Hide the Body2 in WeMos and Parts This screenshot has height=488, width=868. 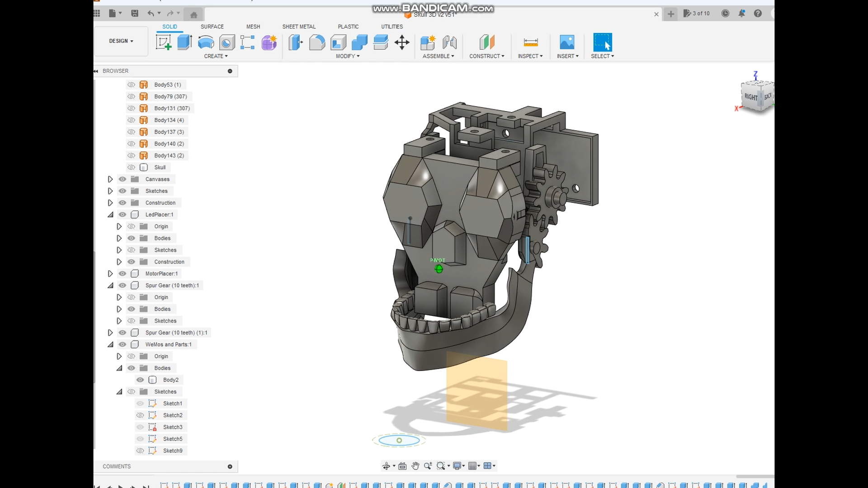coord(140,380)
